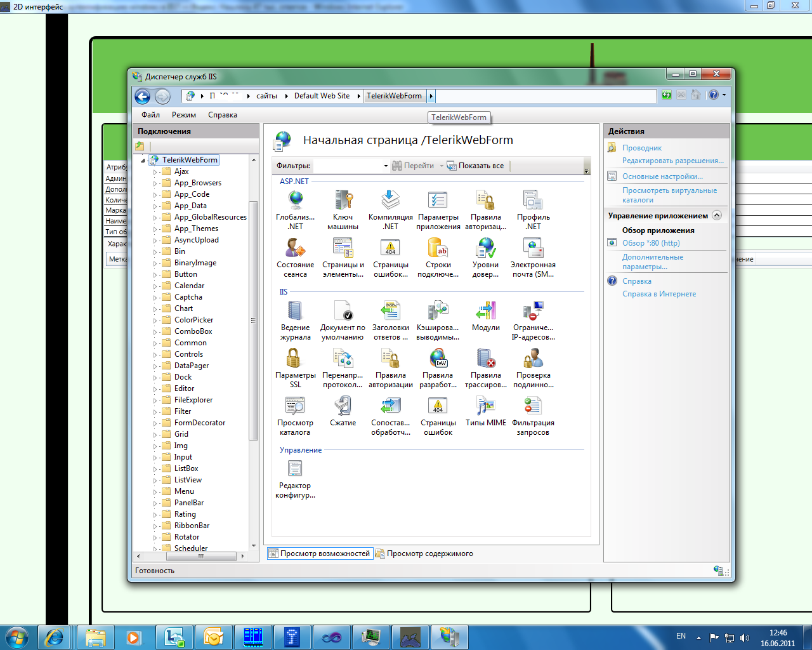The height and width of the screenshot is (650, 812).
Task: Expand the Calendar folder node
Action: [x=155, y=286]
